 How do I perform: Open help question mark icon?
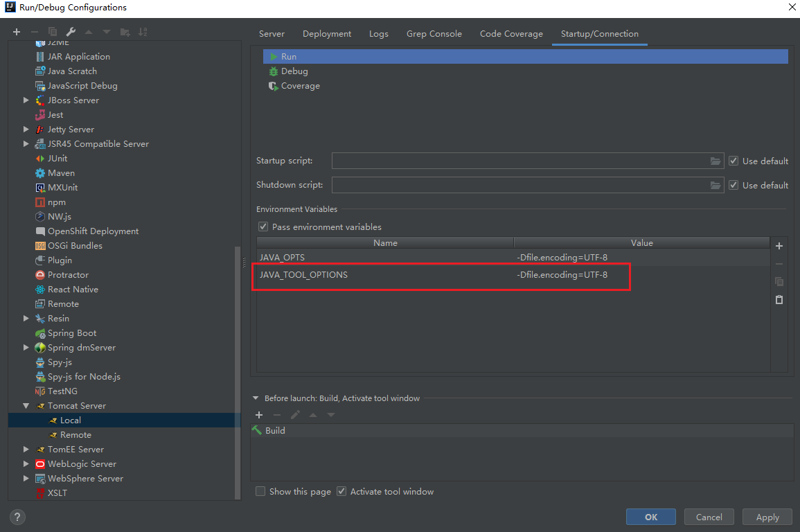point(17,517)
